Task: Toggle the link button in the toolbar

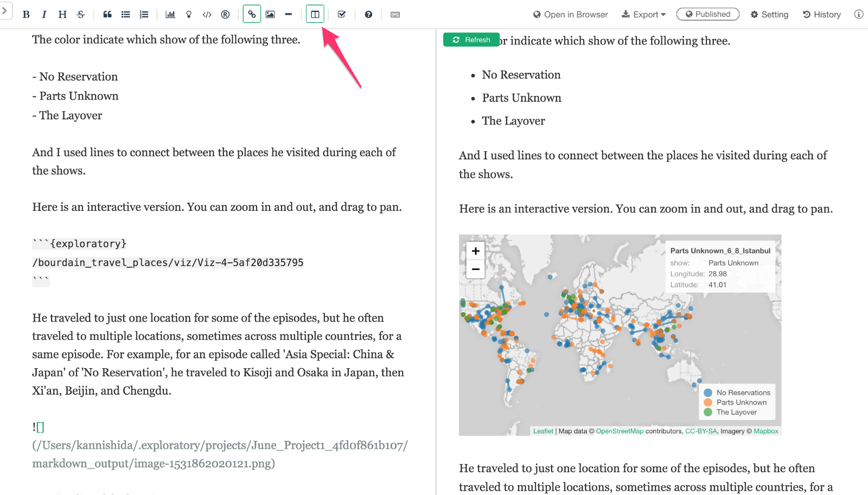Action: pos(252,15)
